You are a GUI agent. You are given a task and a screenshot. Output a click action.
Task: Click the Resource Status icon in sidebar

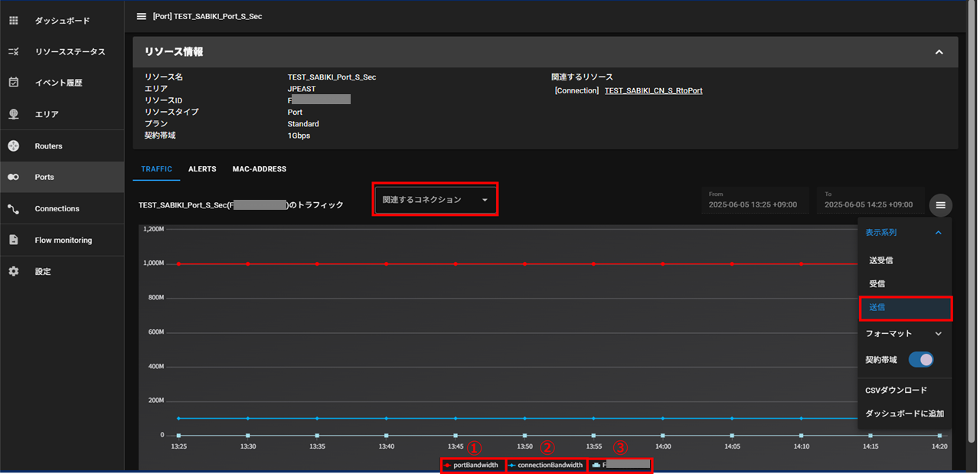tap(13, 52)
